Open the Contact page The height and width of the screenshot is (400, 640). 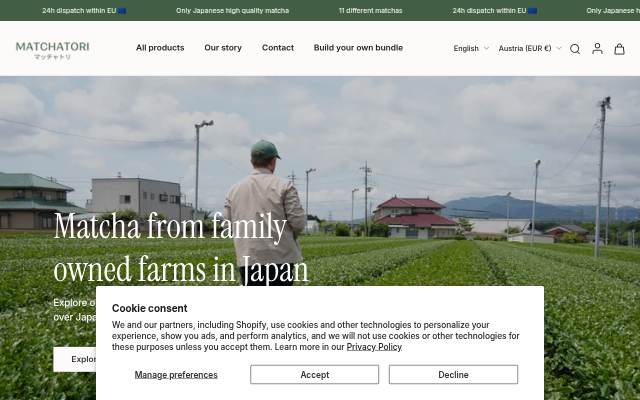point(278,48)
